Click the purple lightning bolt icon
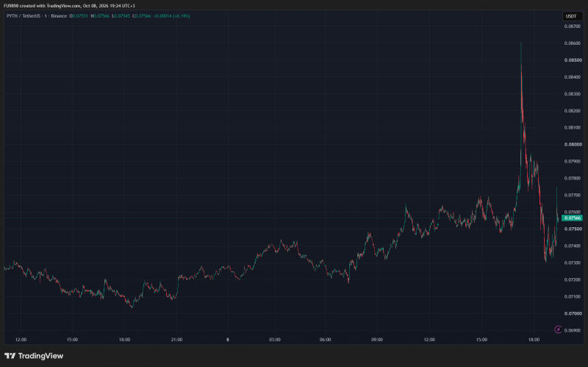Image resolution: width=588 pixels, height=367 pixels. point(558,329)
